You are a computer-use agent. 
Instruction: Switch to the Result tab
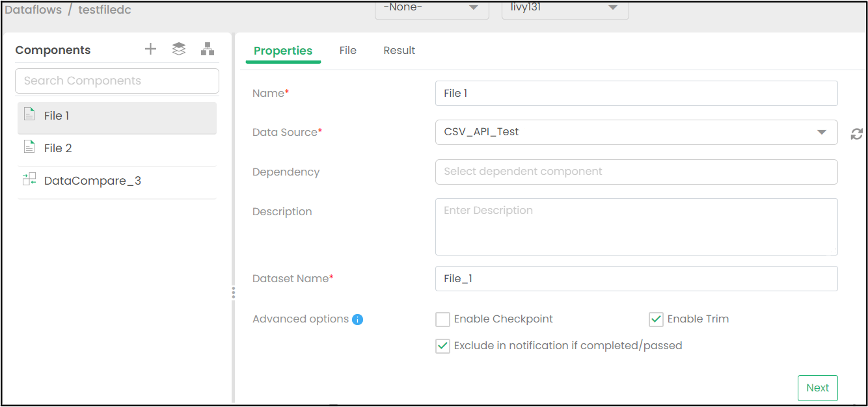(x=400, y=50)
